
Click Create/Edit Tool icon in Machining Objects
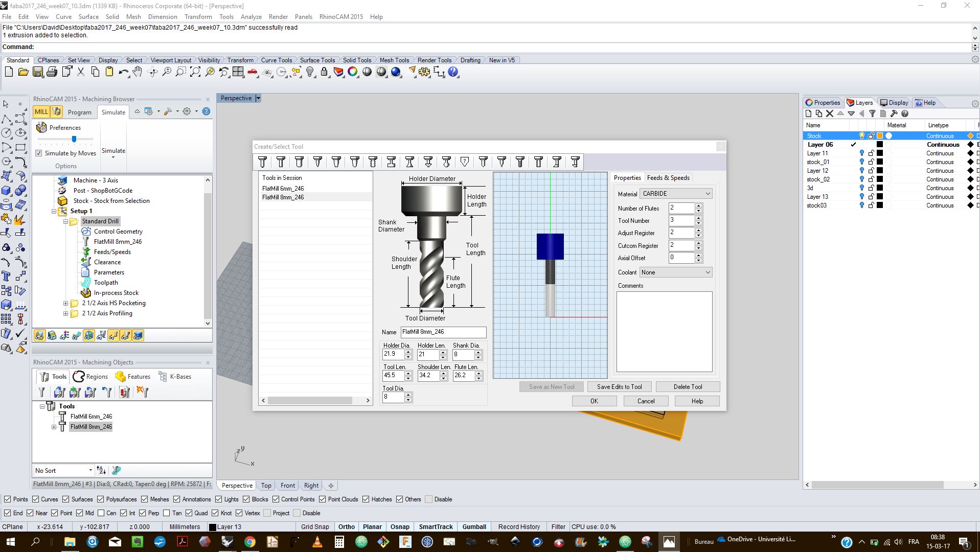coord(42,392)
